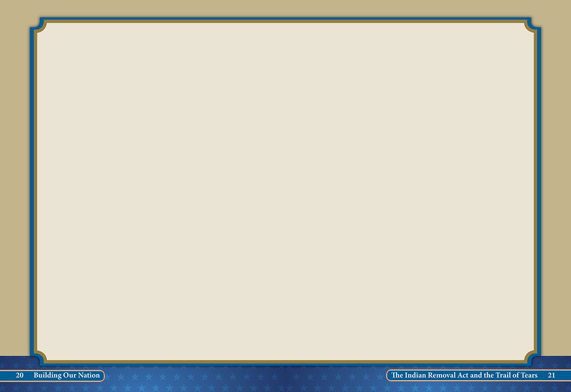Click the page number 21
Image resolution: width=571 pixels, height=392 pixels.
point(551,376)
